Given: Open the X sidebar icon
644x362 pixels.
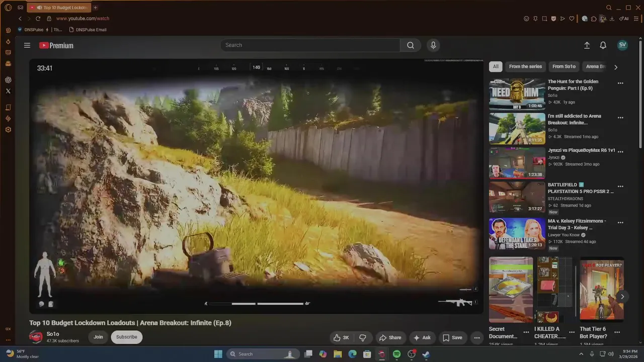Looking at the screenshot, I should [x=8, y=91].
